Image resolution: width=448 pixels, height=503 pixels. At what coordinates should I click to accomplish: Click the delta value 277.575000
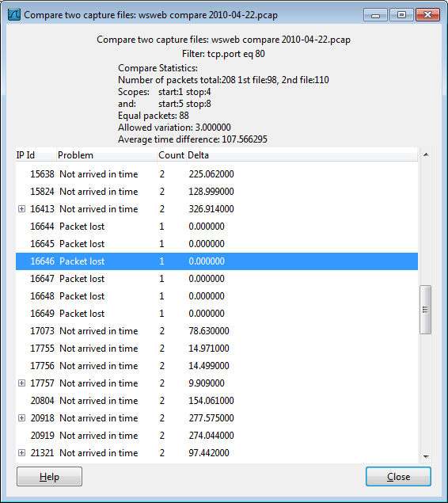coord(211,418)
